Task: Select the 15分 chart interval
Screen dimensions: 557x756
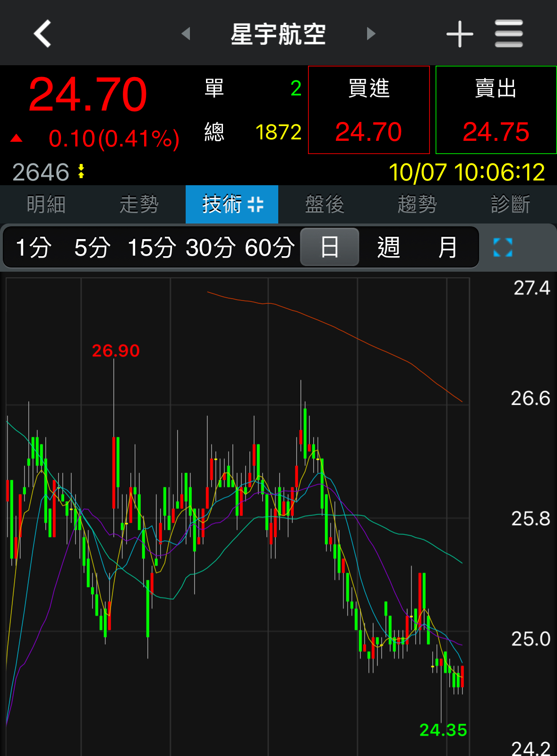Action: 152,248
